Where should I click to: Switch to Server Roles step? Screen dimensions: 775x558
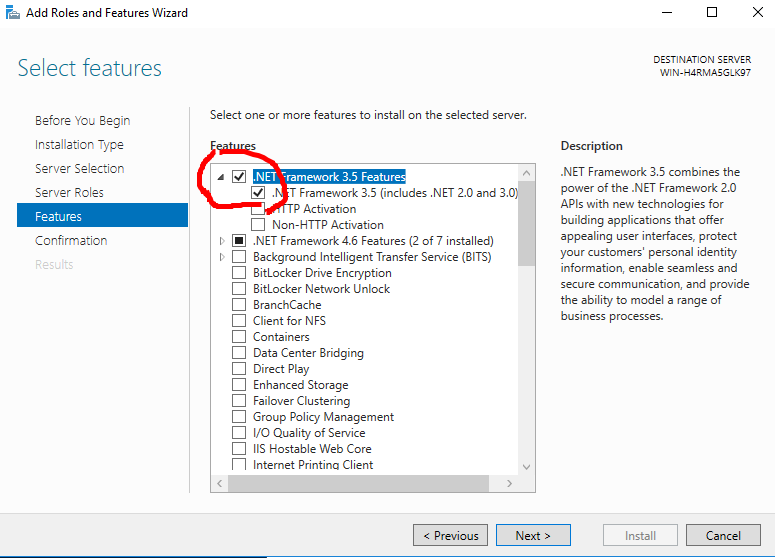pyautogui.click(x=69, y=193)
